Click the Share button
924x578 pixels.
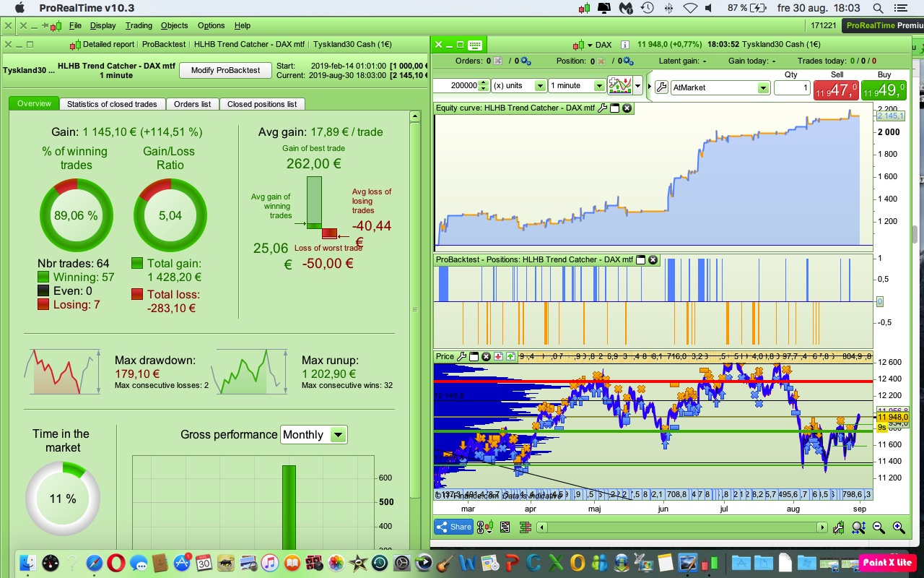(x=453, y=527)
